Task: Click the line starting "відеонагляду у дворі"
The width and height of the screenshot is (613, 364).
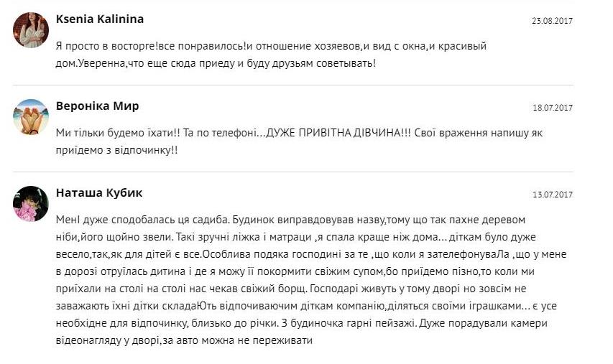Action: coord(185,340)
